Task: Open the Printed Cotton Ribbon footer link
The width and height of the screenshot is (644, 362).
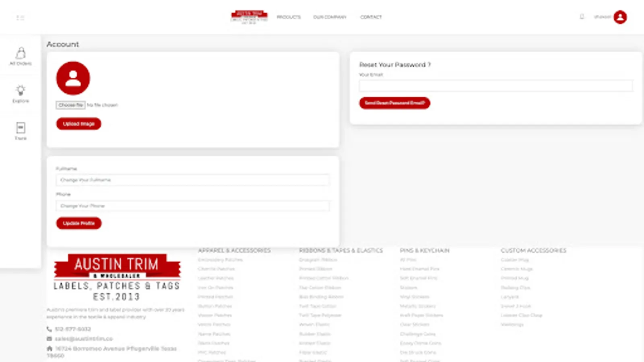Action: click(324, 278)
